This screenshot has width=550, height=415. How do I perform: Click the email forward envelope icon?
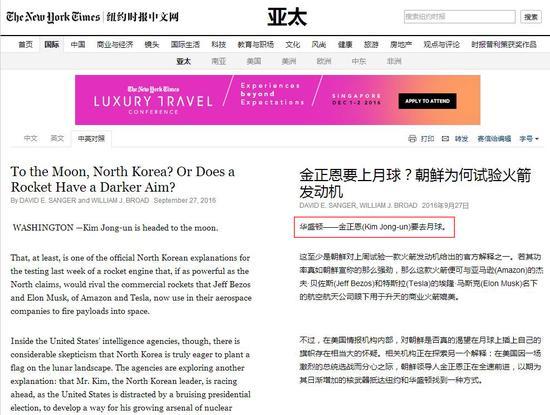pos(445,139)
